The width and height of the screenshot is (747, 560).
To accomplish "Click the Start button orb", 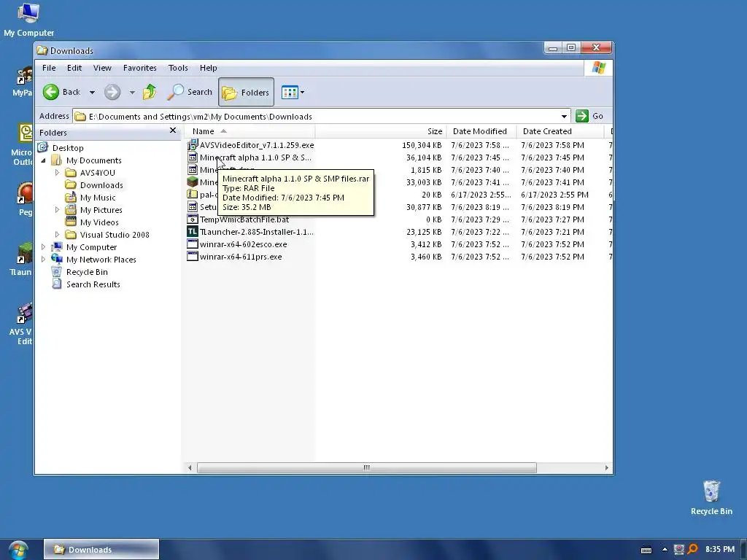I will 18,550.
